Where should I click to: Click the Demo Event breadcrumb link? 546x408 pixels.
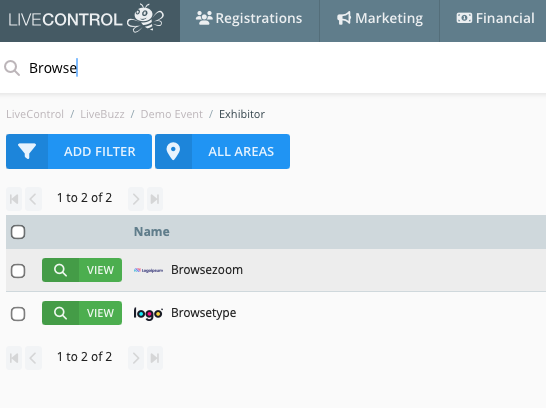[171, 114]
